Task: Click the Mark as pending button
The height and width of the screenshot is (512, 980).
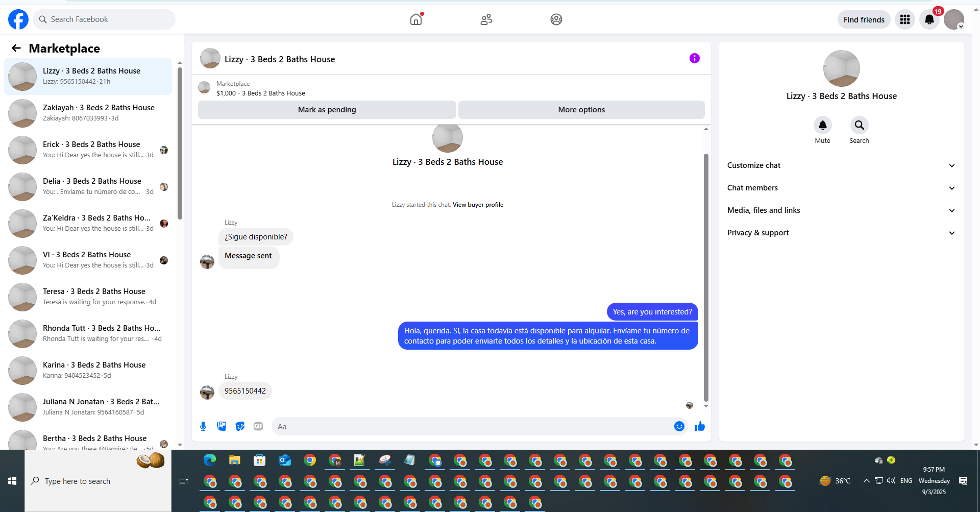Action: click(327, 110)
